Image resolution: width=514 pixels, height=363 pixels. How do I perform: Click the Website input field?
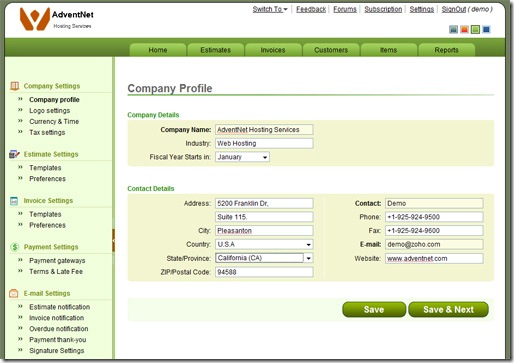pyautogui.click(x=434, y=258)
